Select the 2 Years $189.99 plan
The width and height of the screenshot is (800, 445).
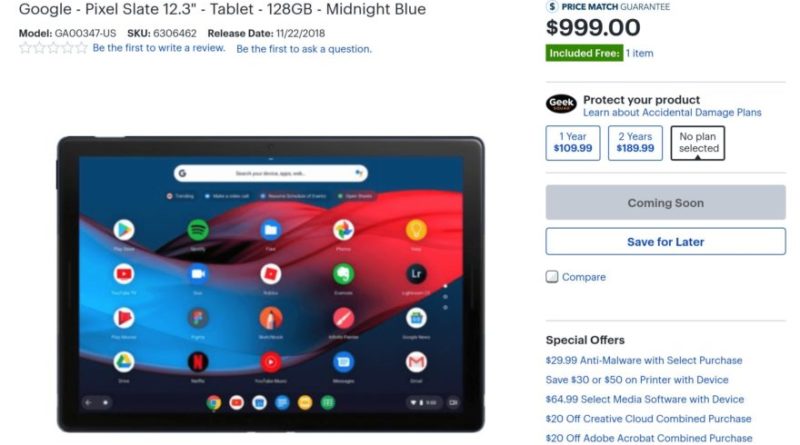click(635, 143)
